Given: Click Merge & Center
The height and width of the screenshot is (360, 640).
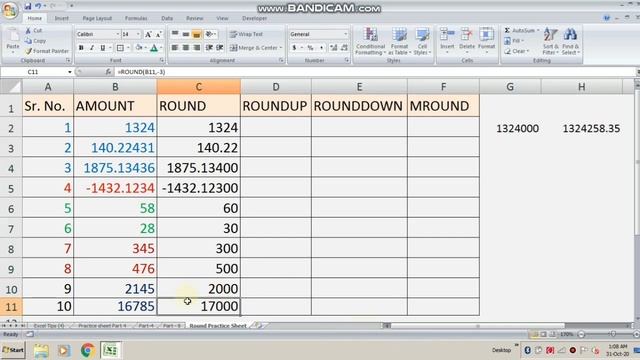Looking at the screenshot, I should pos(253,48).
